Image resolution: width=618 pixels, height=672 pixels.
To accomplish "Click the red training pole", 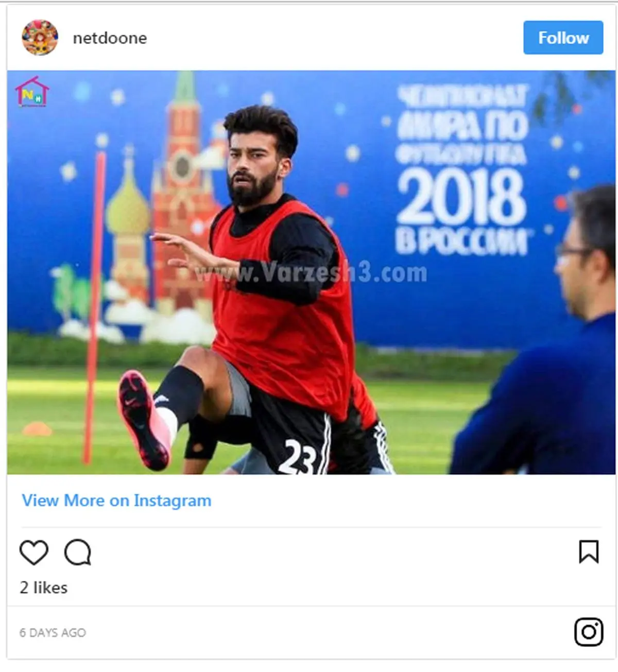I will tap(95, 307).
